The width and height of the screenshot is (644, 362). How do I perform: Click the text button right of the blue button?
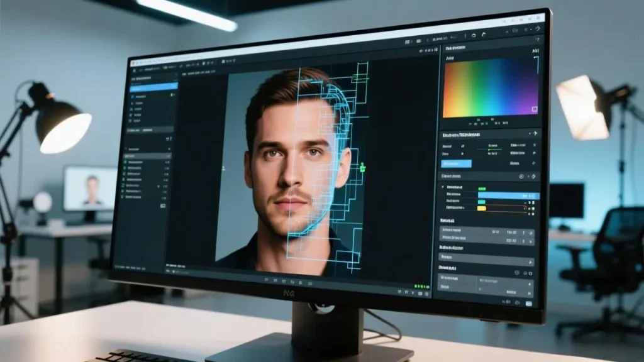(514, 163)
